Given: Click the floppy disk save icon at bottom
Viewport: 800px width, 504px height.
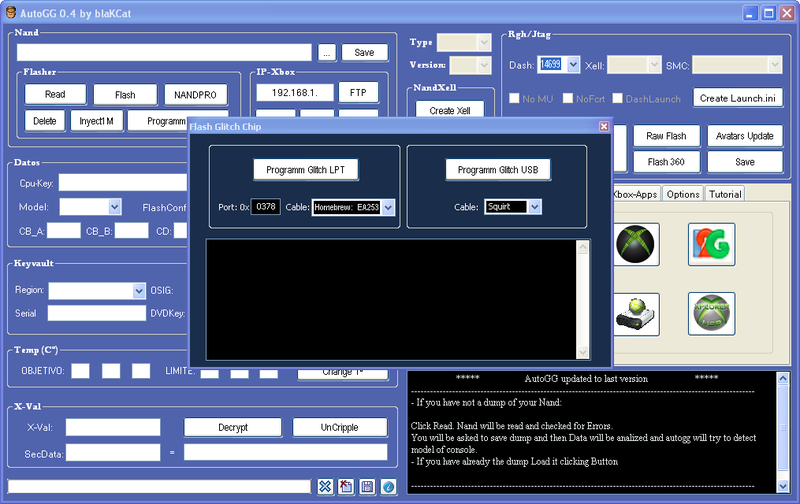Looking at the screenshot, I should pos(367,487).
